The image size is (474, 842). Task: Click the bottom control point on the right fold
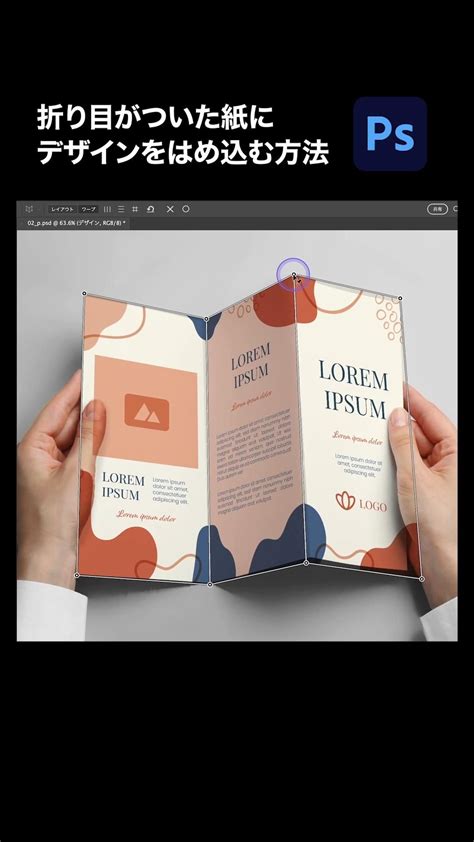coord(306,563)
